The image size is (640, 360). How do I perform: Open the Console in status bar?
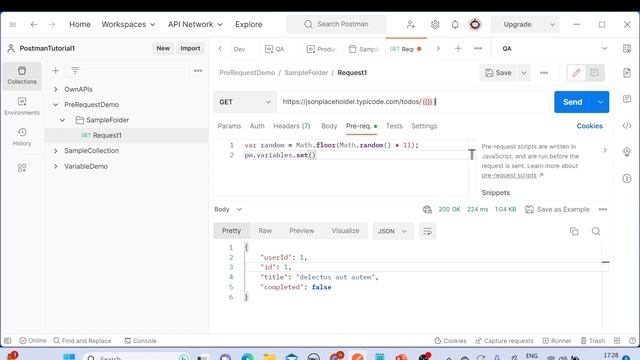(x=140, y=341)
